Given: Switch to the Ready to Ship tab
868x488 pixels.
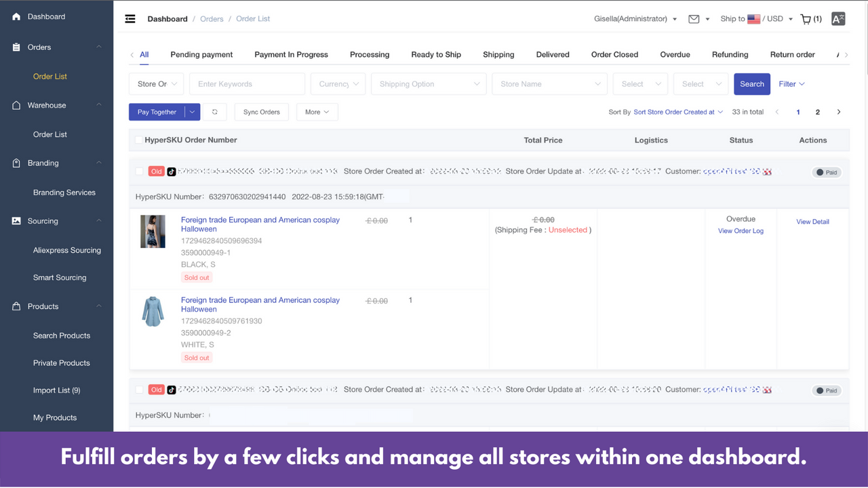Looking at the screenshot, I should [x=436, y=54].
